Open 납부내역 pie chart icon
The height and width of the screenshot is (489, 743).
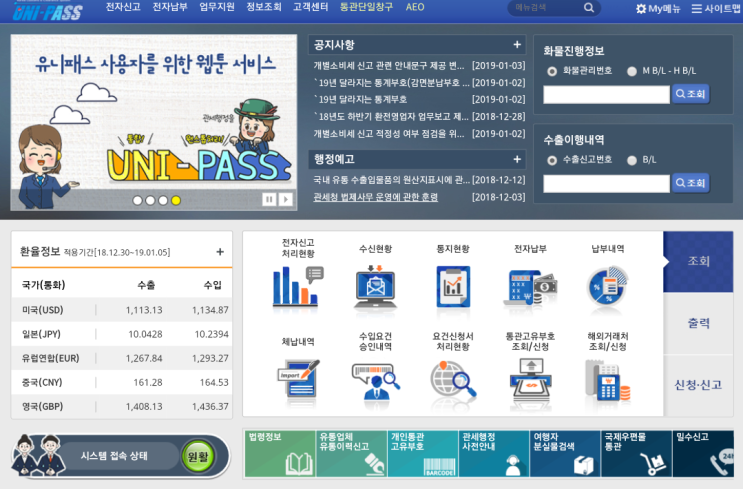click(x=607, y=286)
